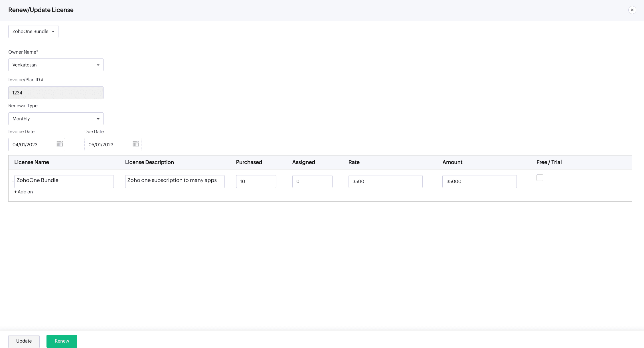The width and height of the screenshot is (644, 348).
Task: Click the Invoice Date field showing 04/01/2023
Action: [x=31, y=144]
